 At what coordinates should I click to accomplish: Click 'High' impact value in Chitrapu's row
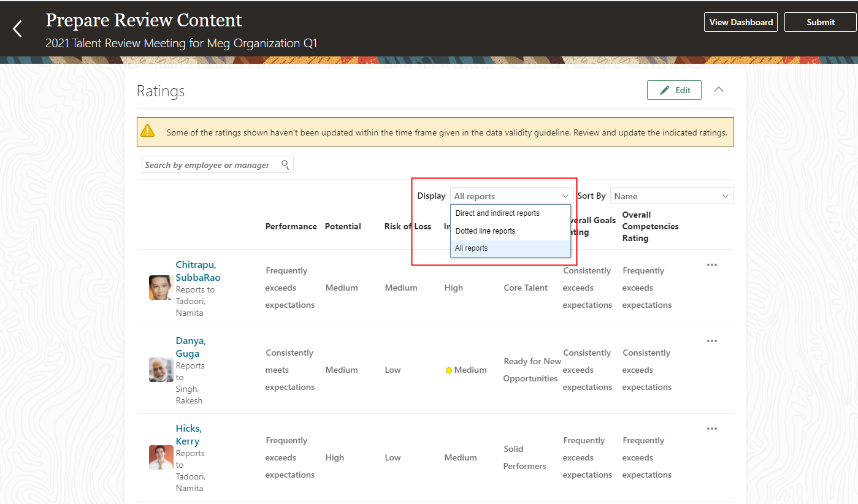tap(454, 288)
